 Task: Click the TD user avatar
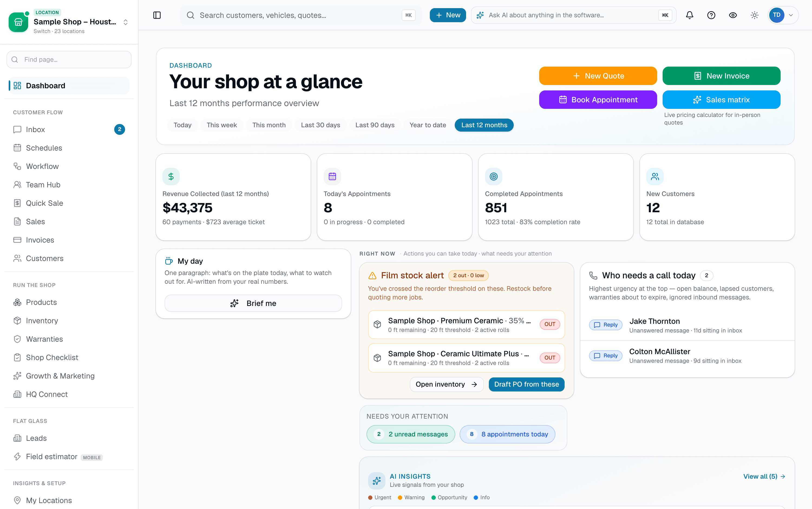pyautogui.click(x=777, y=15)
